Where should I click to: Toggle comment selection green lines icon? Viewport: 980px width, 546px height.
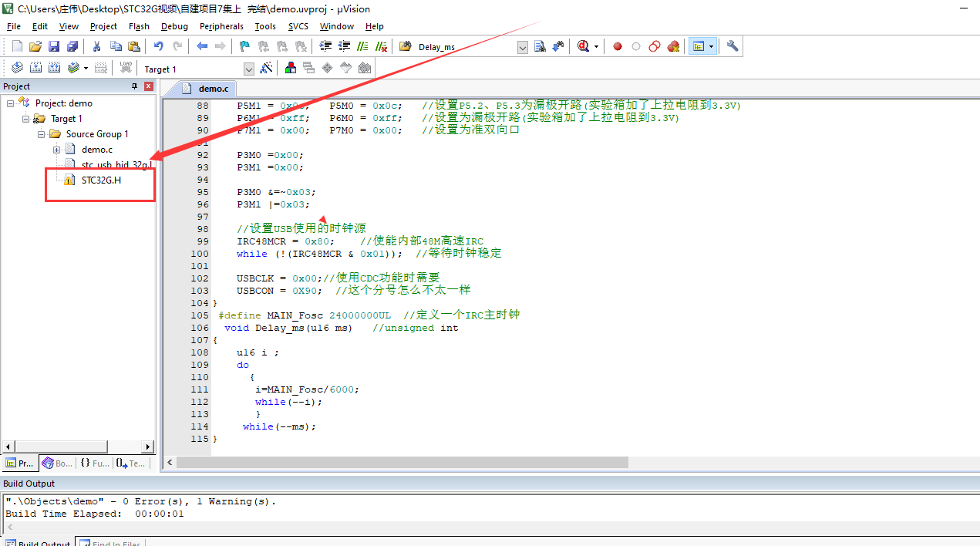(x=362, y=46)
